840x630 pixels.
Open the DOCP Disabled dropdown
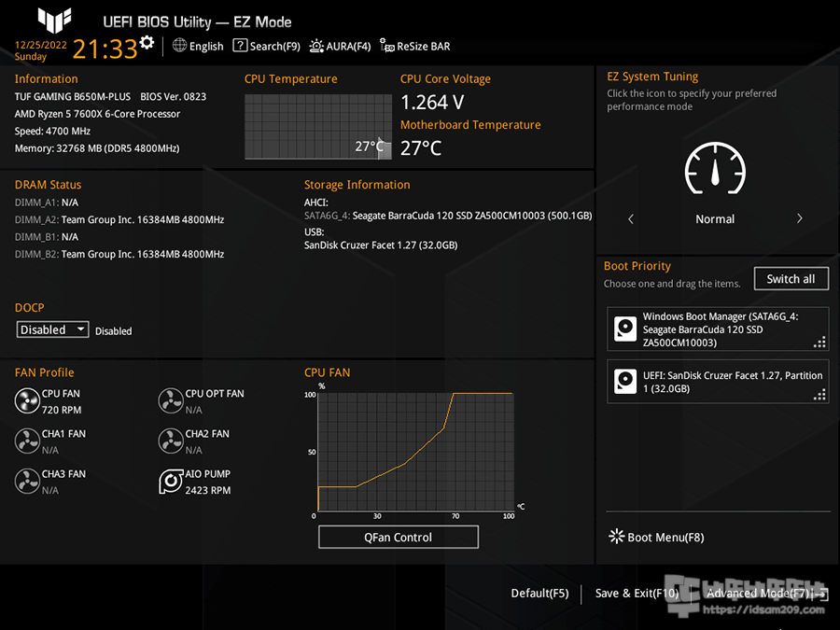[52, 329]
